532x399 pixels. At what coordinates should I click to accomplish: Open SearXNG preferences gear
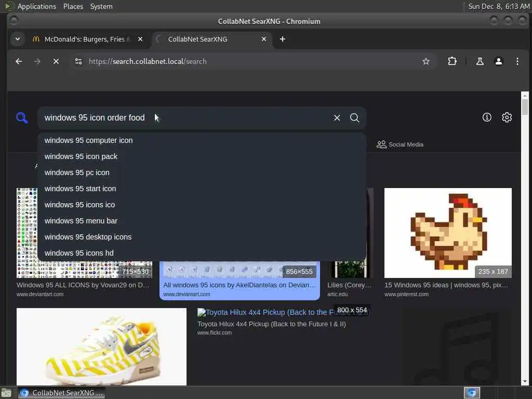(507, 117)
